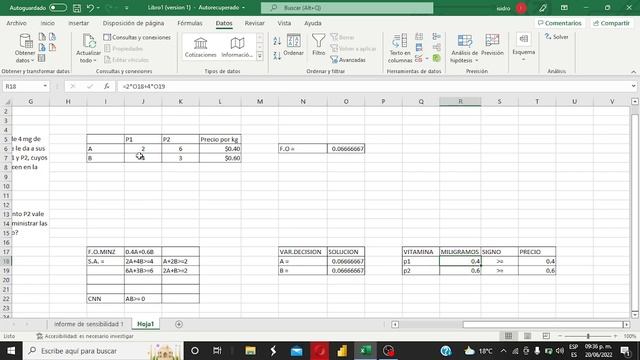Open the name box dropdown
Viewport: 640px width, 360px height.
point(45,86)
